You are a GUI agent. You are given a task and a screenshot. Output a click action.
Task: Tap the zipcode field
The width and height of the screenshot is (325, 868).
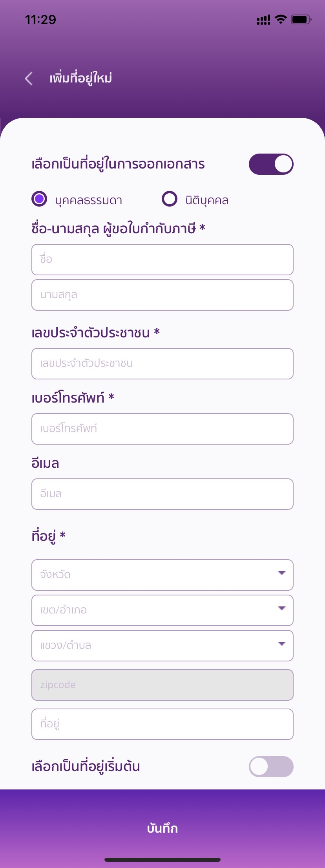pyautogui.click(x=162, y=685)
